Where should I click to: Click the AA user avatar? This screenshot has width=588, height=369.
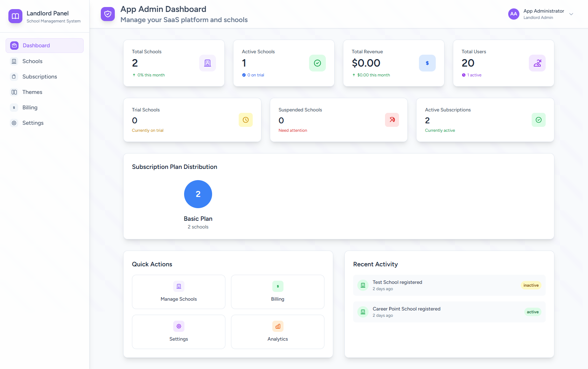pos(513,14)
